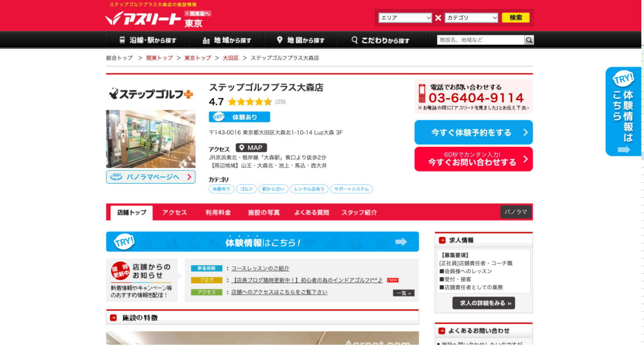Click the yellow 検索 button
The width and height of the screenshot is (644, 348).
[516, 17]
